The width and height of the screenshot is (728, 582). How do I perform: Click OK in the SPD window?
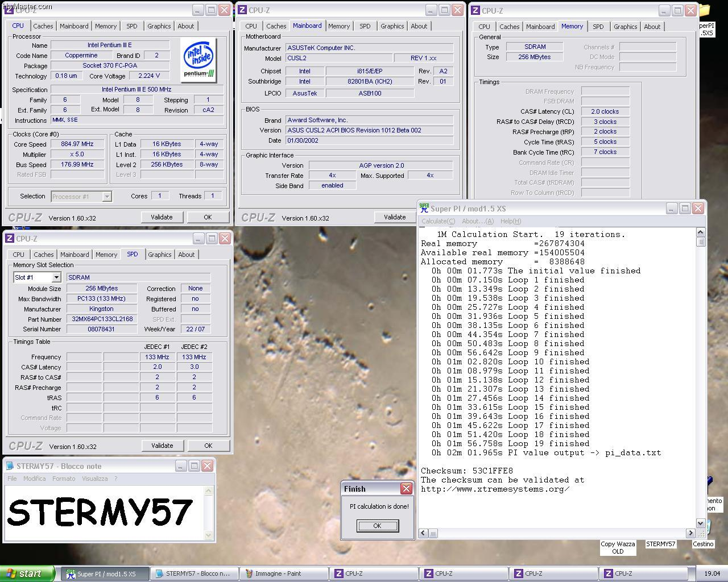208,446
